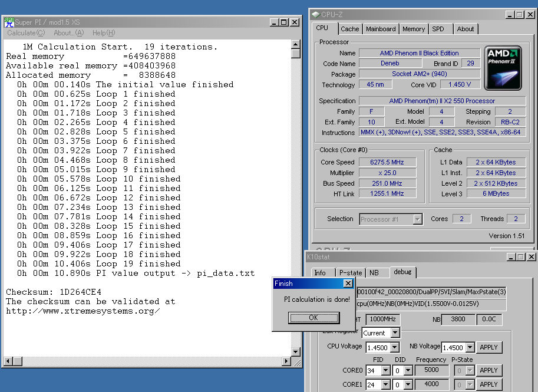Open the Calculate menu in Super PI
This screenshot has width=538, height=392.
26,33
